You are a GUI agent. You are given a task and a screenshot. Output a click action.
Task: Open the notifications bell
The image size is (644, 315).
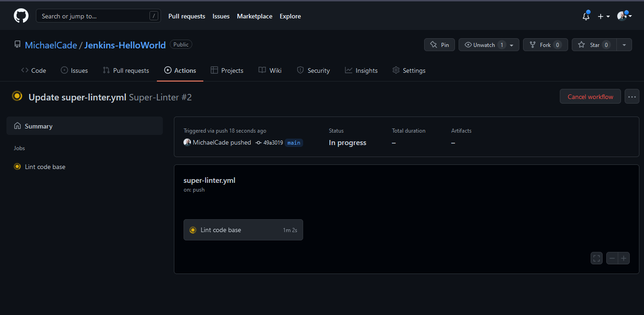586,16
